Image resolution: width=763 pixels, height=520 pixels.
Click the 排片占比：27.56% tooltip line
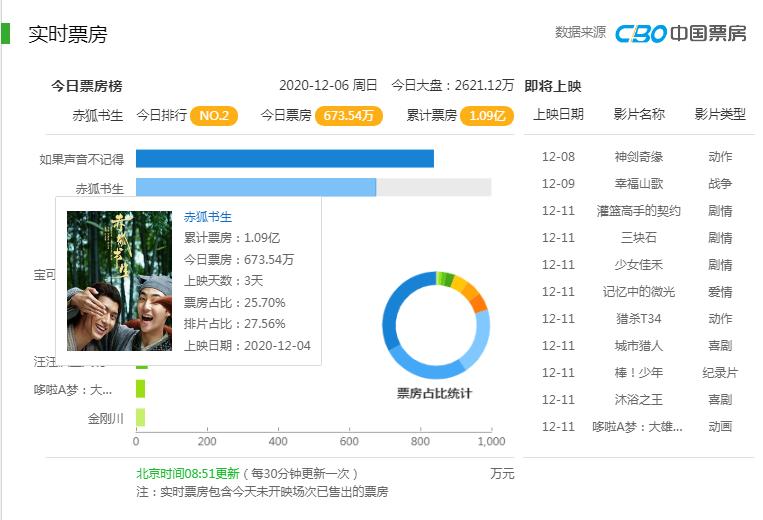tap(235, 323)
